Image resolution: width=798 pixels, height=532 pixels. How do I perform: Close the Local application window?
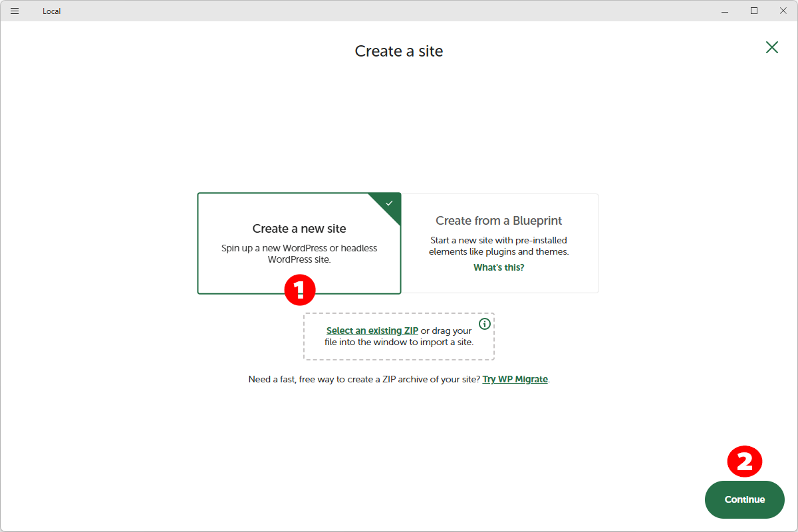click(783, 11)
